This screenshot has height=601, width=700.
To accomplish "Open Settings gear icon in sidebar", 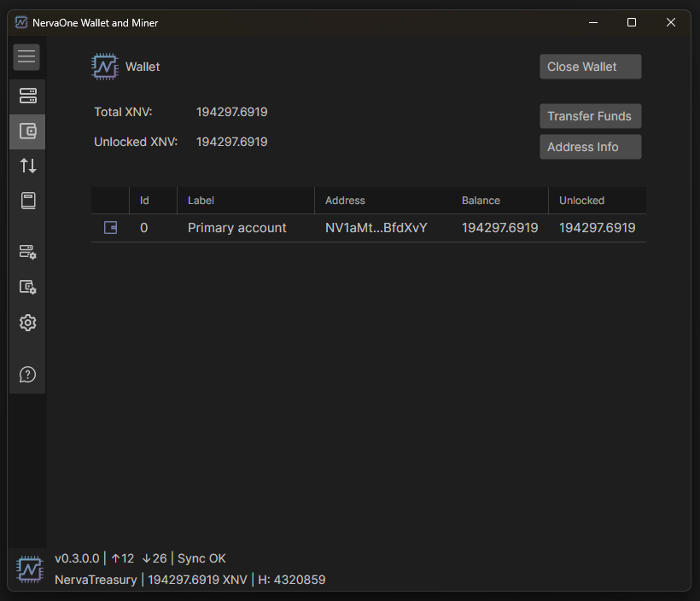I will click(x=27, y=323).
